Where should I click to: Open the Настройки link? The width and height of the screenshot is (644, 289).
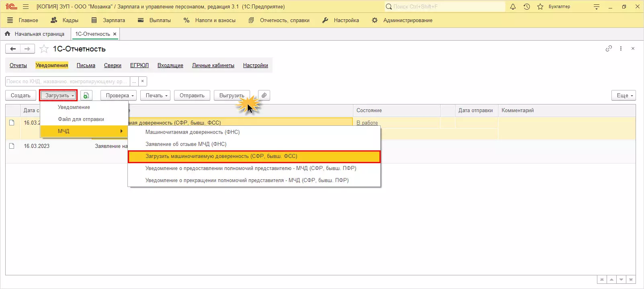coord(256,65)
